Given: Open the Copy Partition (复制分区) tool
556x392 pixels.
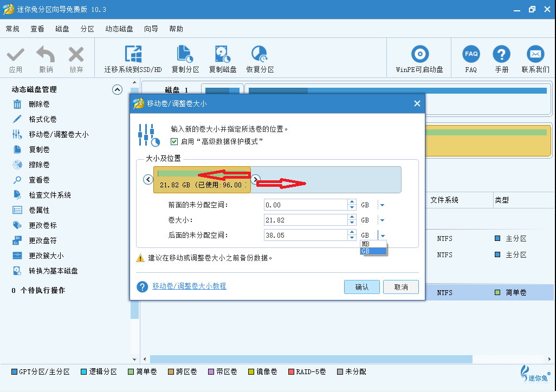Looking at the screenshot, I should (x=185, y=59).
